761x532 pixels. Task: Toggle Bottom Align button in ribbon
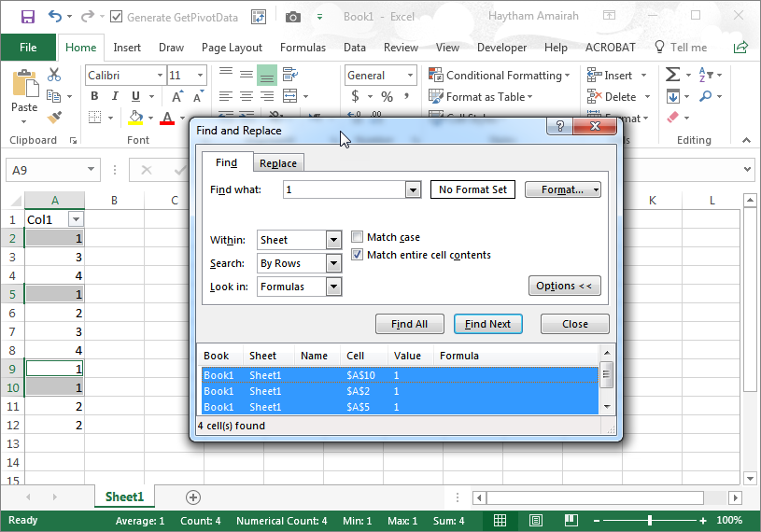point(267,76)
